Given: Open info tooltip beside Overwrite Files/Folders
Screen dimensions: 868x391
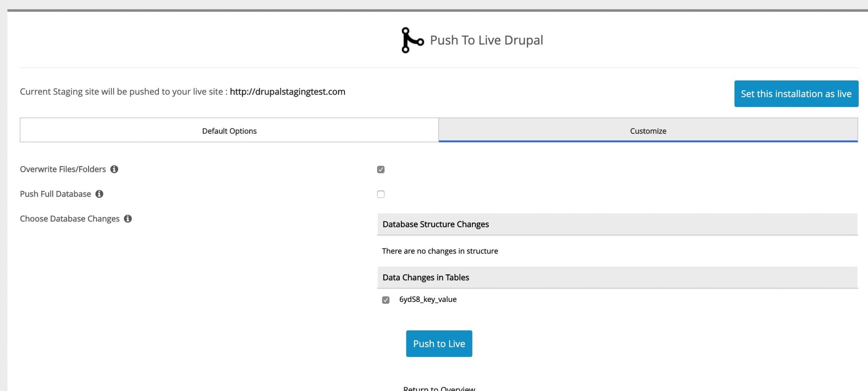Looking at the screenshot, I should pos(115,169).
